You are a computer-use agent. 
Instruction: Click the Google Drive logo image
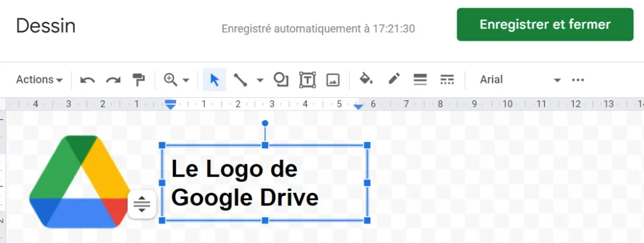(80, 181)
